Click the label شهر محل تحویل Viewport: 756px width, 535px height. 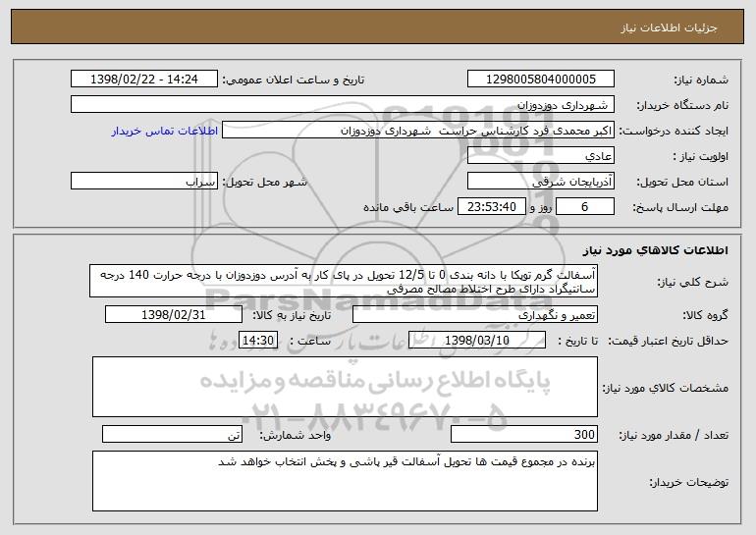point(265,182)
